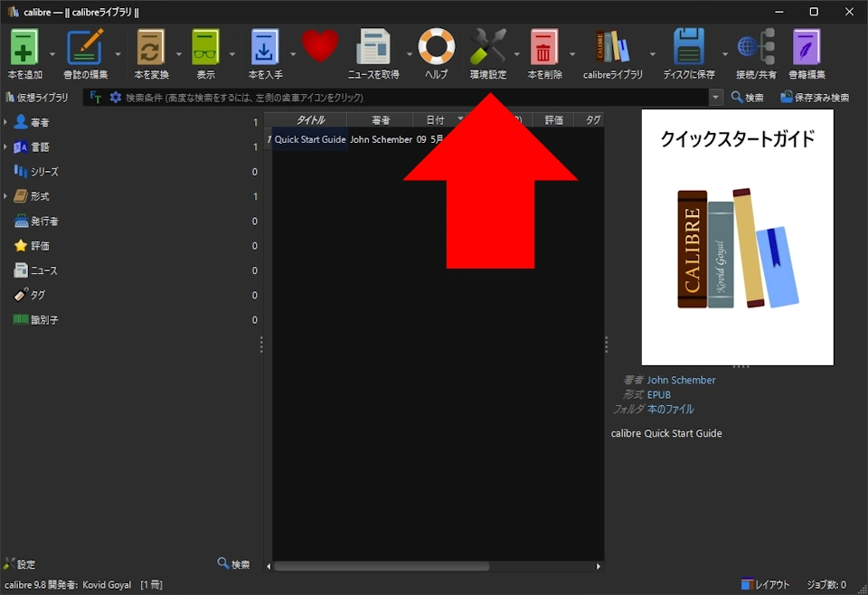Expand the 言語 (Languages) tree node
This screenshot has height=595, width=868.
tap(5, 146)
